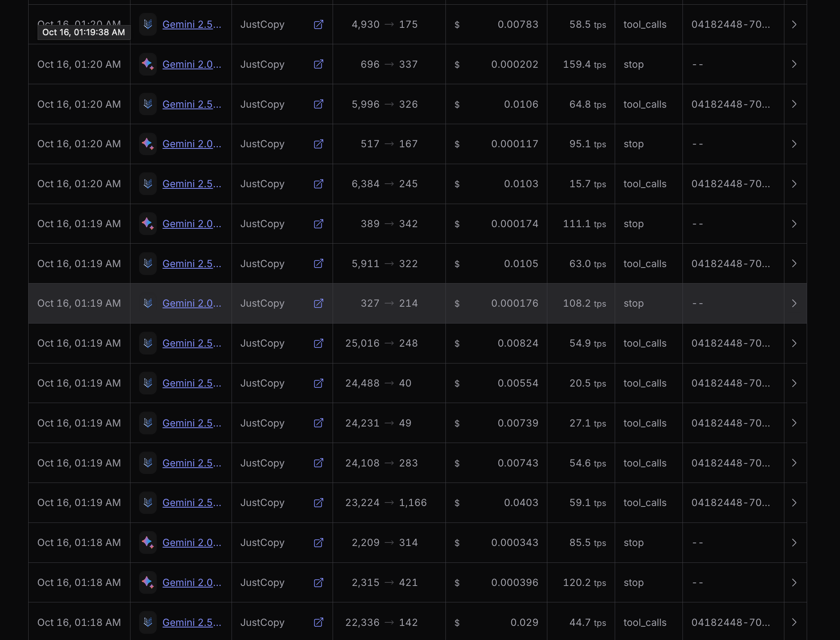Click the external link icon in the 4,930 → 175 row

[319, 24]
